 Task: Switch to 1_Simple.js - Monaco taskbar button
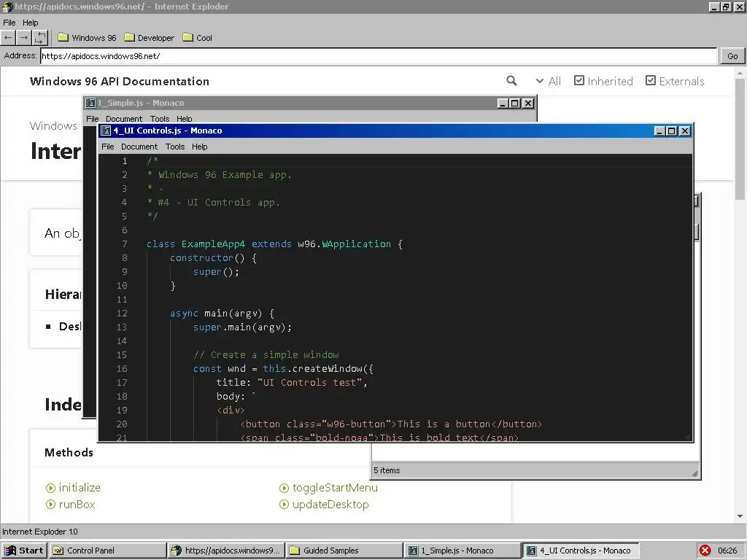click(x=462, y=551)
